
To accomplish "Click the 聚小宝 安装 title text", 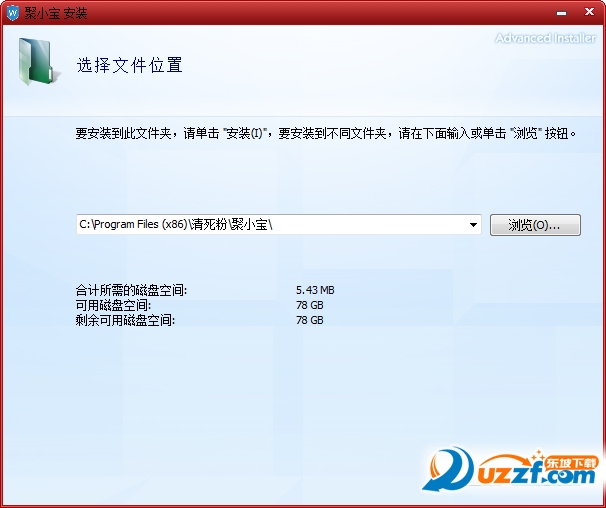I will 56,13.
